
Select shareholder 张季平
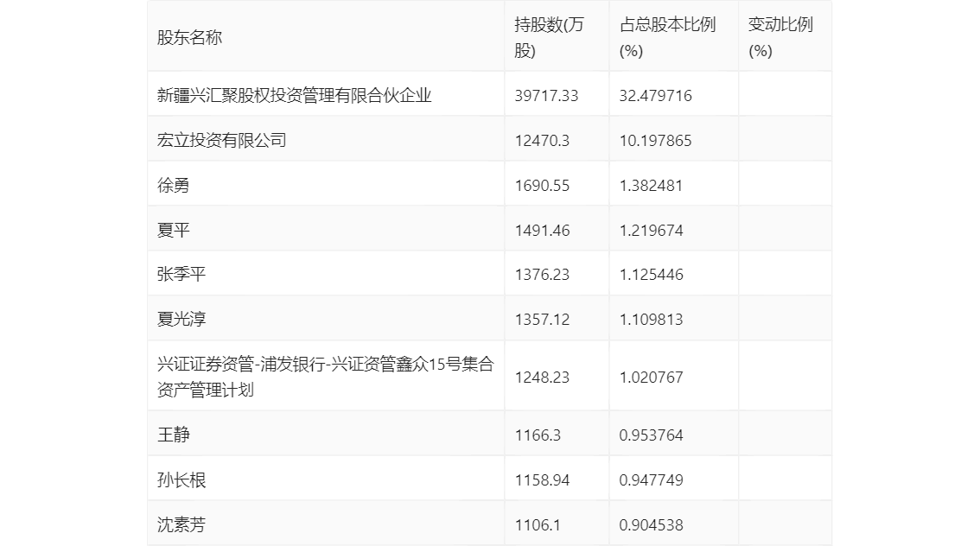[181, 274]
